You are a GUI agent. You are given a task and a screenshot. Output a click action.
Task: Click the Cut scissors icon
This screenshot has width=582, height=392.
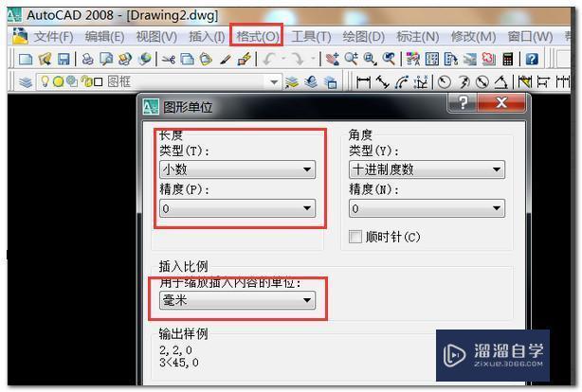click(x=169, y=59)
